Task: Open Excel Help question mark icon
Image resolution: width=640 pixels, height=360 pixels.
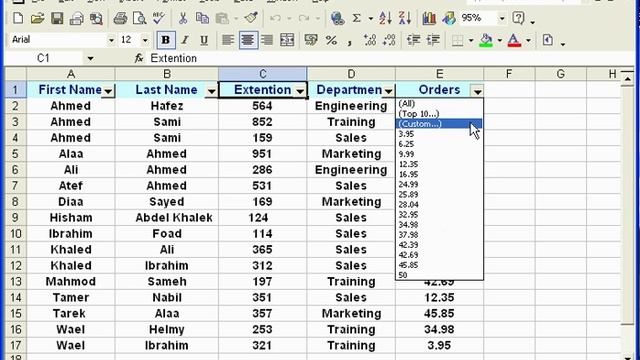Action: [518, 18]
